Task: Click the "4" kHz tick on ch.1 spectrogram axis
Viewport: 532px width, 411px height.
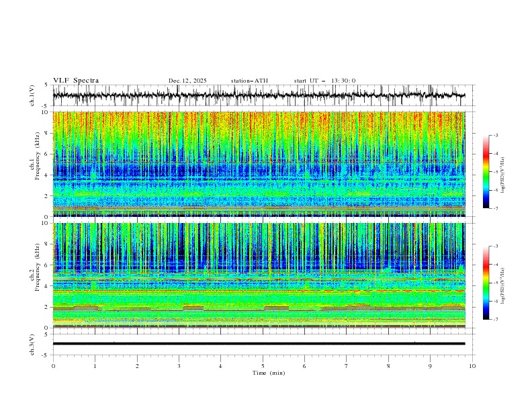Action: pos(48,175)
